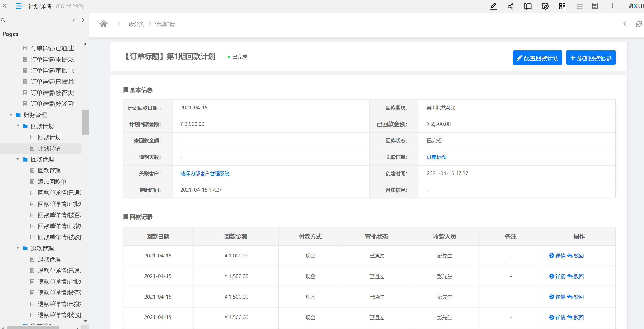Image resolution: width=644 pixels, height=329 pixels.
Task: Click the 回款日期 column header
Action: pyautogui.click(x=158, y=237)
